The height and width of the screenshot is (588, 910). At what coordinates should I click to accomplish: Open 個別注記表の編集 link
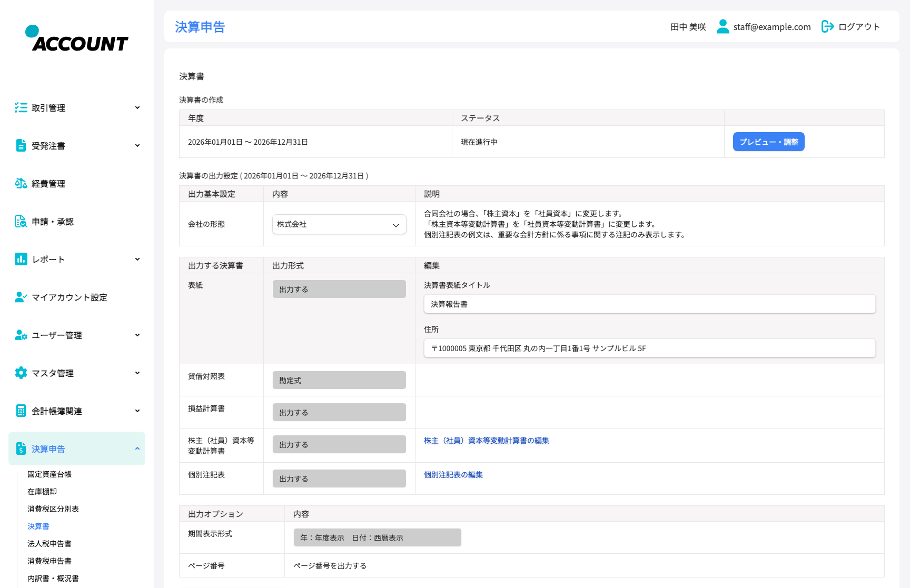[453, 475]
